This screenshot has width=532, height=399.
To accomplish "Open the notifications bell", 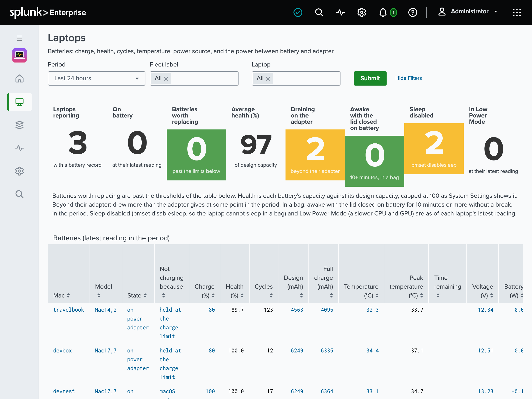I will tap(383, 12).
